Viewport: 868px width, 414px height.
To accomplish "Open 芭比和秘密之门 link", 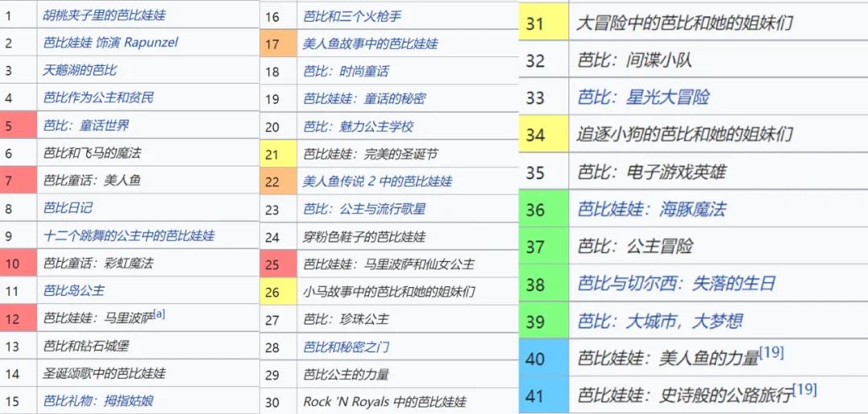I will click(346, 347).
